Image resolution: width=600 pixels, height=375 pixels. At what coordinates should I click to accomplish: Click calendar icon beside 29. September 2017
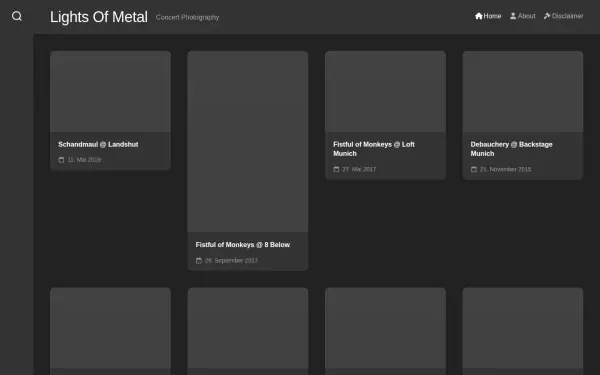199,261
